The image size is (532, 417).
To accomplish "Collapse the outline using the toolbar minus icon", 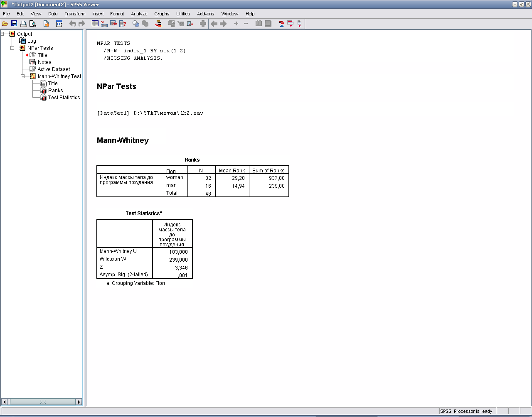I will click(246, 24).
